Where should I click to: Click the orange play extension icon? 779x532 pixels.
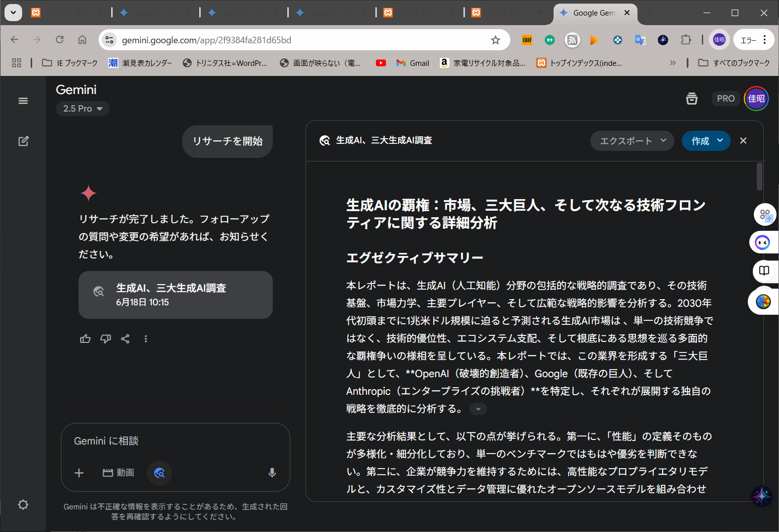pos(595,40)
